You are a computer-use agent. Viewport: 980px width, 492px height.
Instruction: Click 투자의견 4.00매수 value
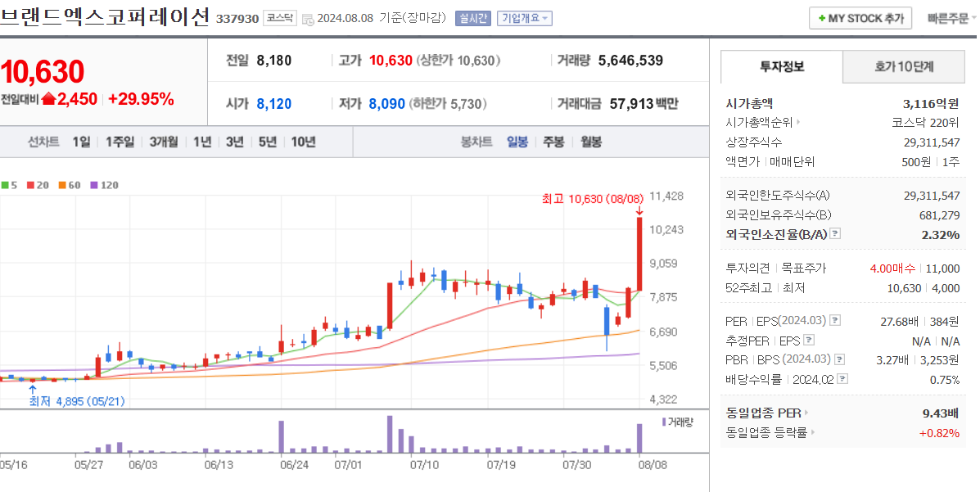point(892,269)
